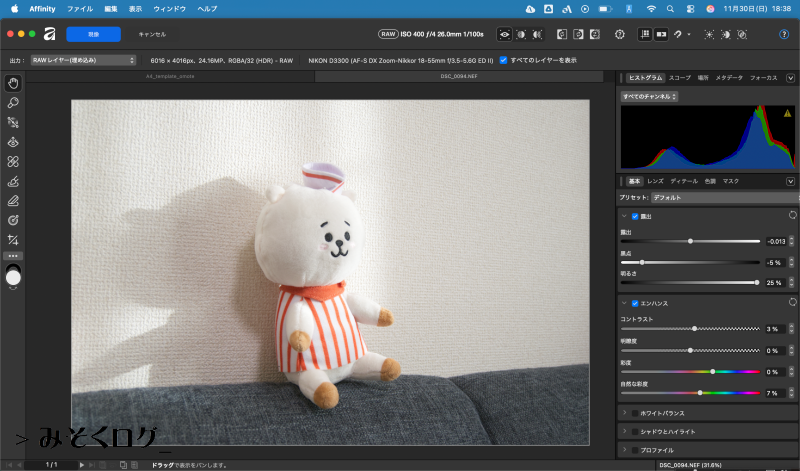The image size is (800, 471).
Task: Switch to the レンズ tab
Action: (655, 181)
